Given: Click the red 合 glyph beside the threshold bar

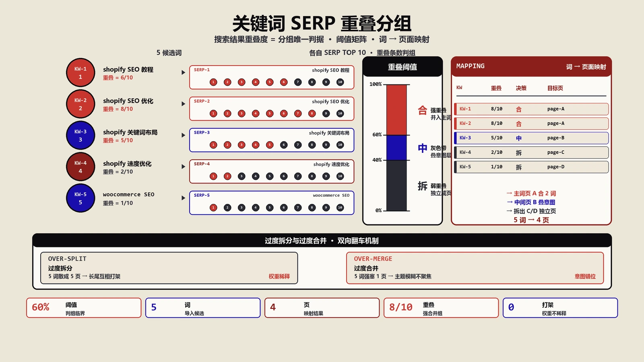Looking at the screenshot, I should [x=422, y=110].
